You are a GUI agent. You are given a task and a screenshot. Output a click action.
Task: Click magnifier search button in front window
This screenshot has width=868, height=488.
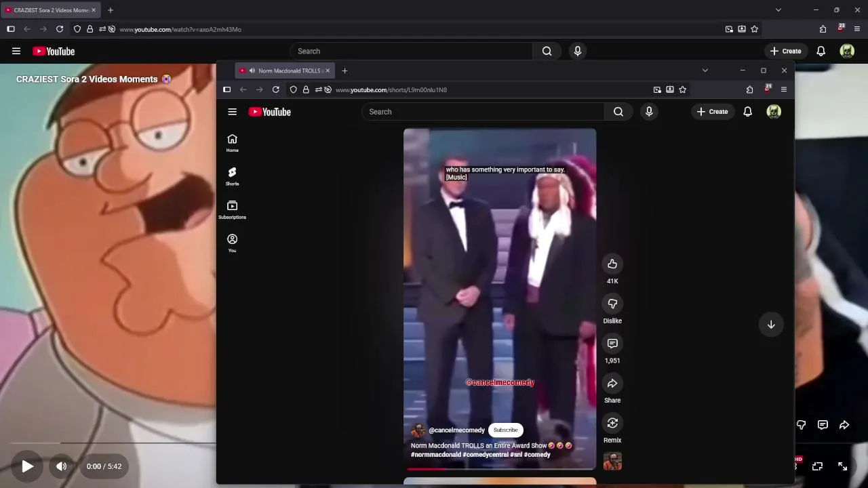click(x=618, y=112)
